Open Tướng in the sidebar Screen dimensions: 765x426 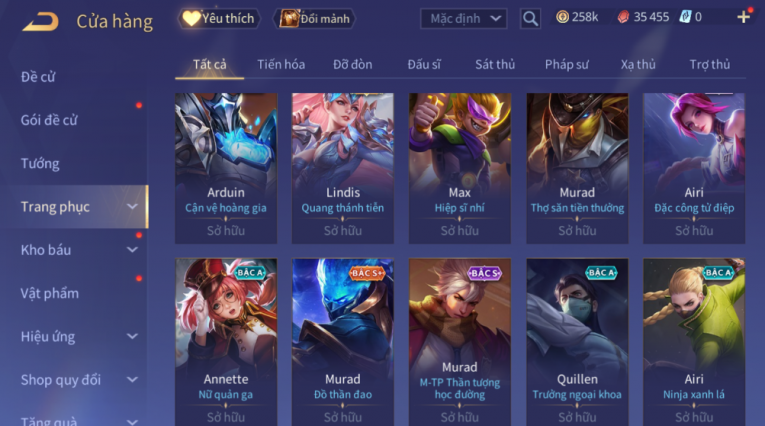(40, 163)
